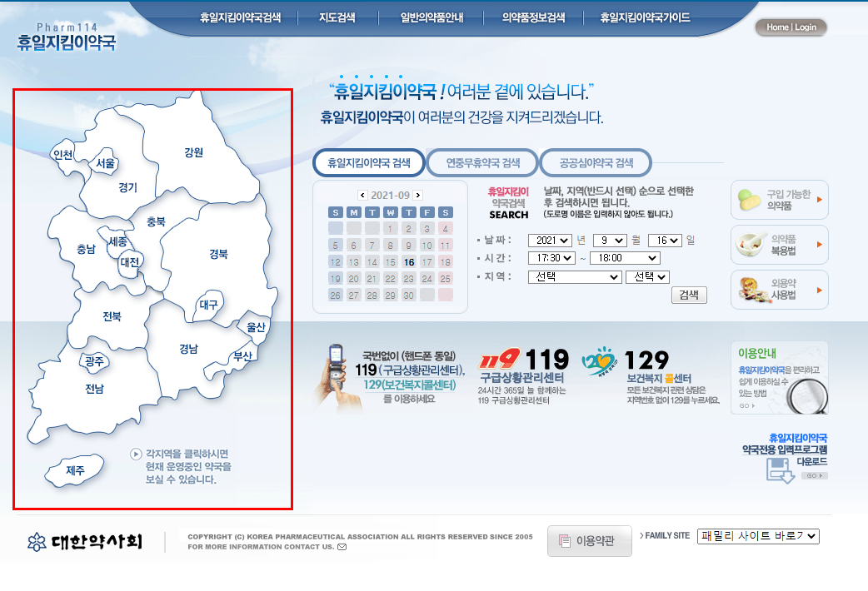The width and height of the screenshot is (868, 591).
Task: Click the play arrow beside 각지역을 클릭하시면
Action: [x=136, y=454]
